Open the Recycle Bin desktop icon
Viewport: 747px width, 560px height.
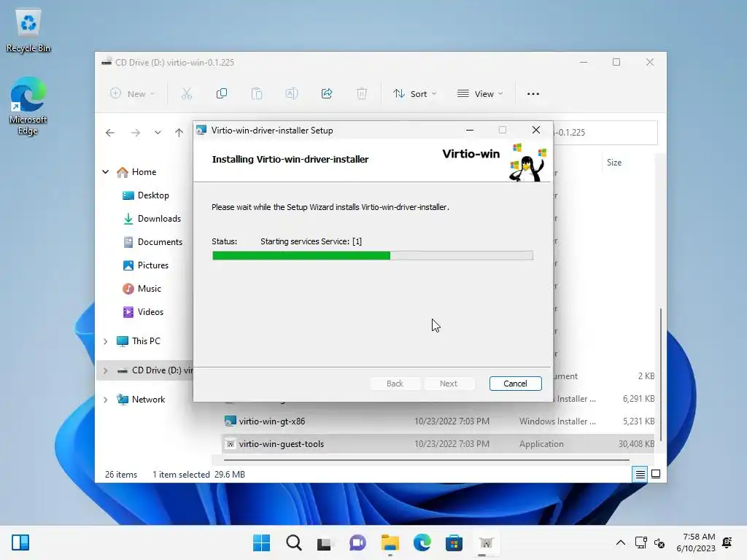tap(28, 31)
